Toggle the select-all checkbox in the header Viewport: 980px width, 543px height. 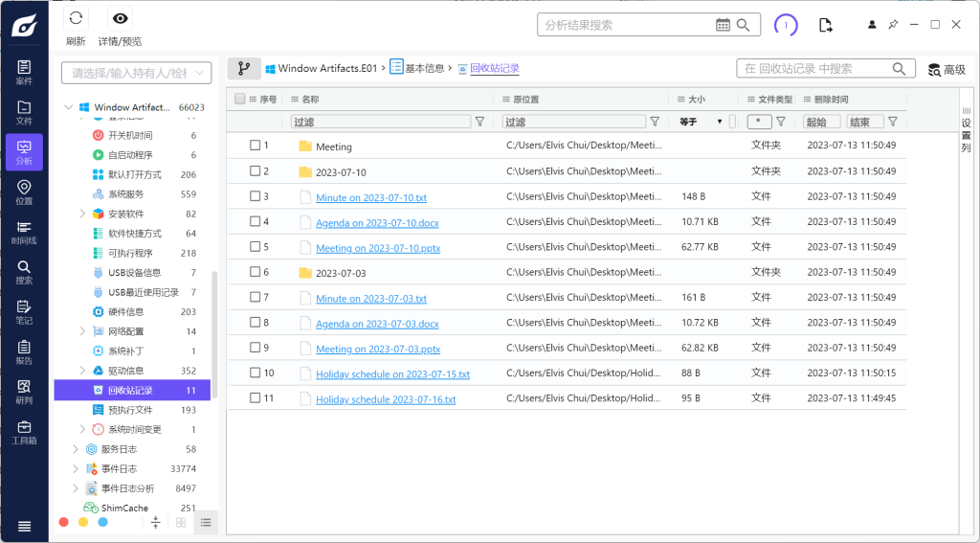click(x=240, y=99)
